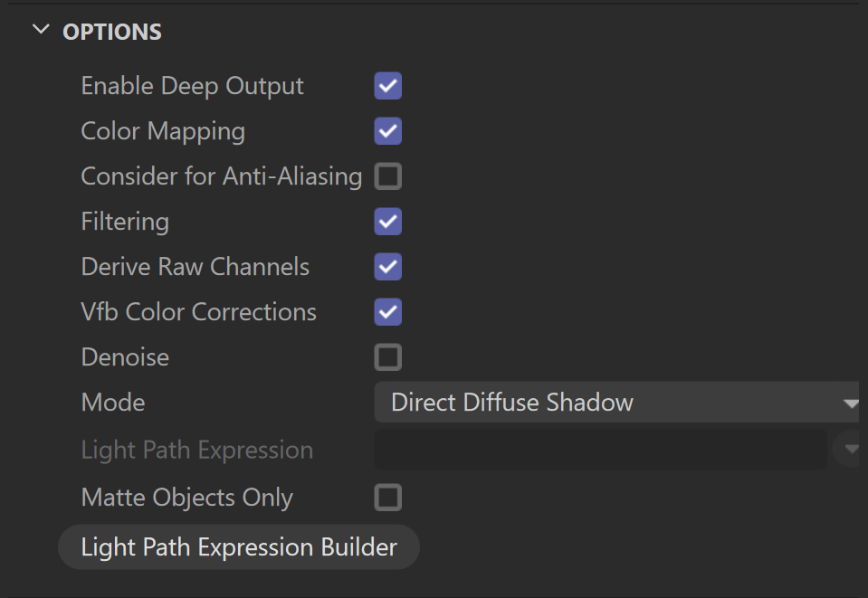Enable Consider for Anti-Aliasing checkbox
Image resolution: width=868 pixels, height=598 pixels.
point(388,176)
